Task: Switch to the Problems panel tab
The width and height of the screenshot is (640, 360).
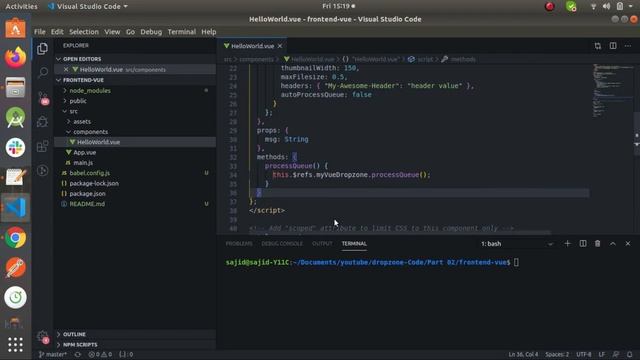Action: [239, 244]
